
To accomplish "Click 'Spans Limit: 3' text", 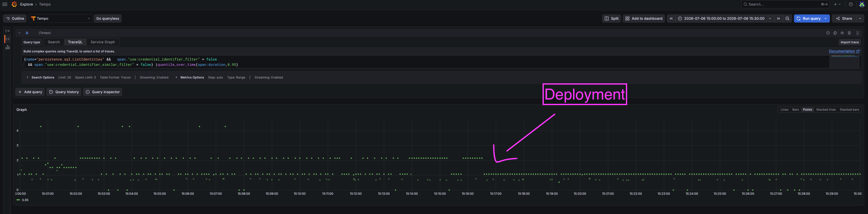I will point(85,78).
